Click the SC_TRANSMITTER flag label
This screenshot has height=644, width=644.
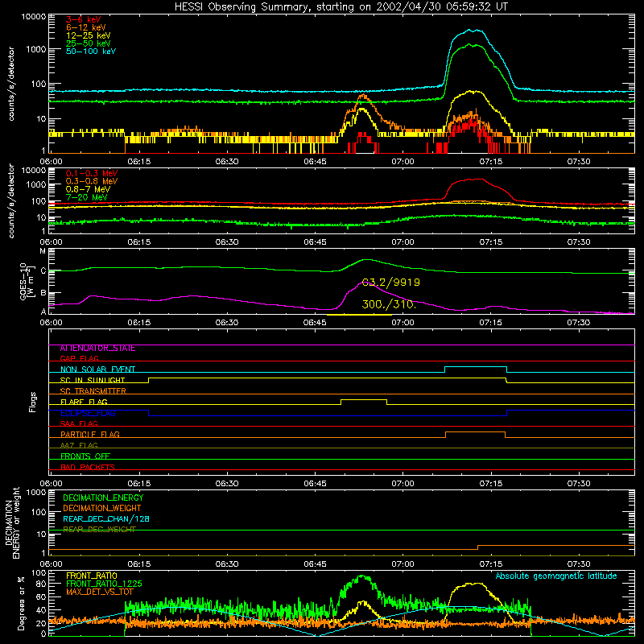(x=93, y=390)
